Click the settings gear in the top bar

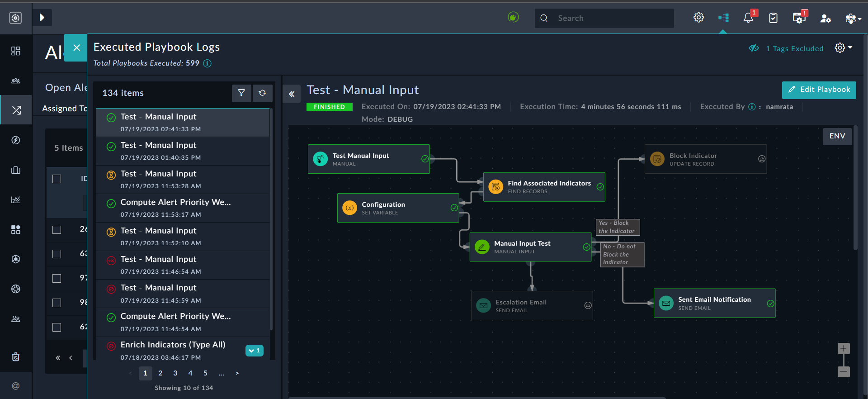(698, 18)
